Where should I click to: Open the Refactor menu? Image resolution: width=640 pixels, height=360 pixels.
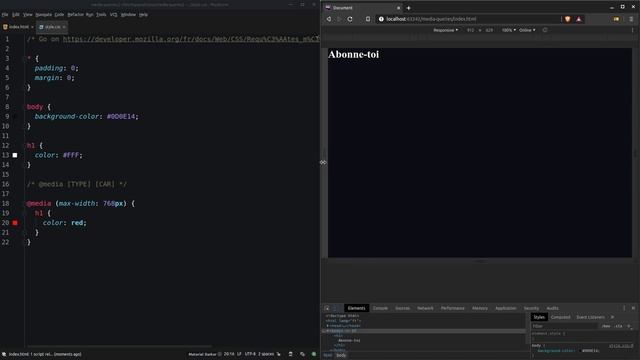pyautogui.click(x=75, y=15)
